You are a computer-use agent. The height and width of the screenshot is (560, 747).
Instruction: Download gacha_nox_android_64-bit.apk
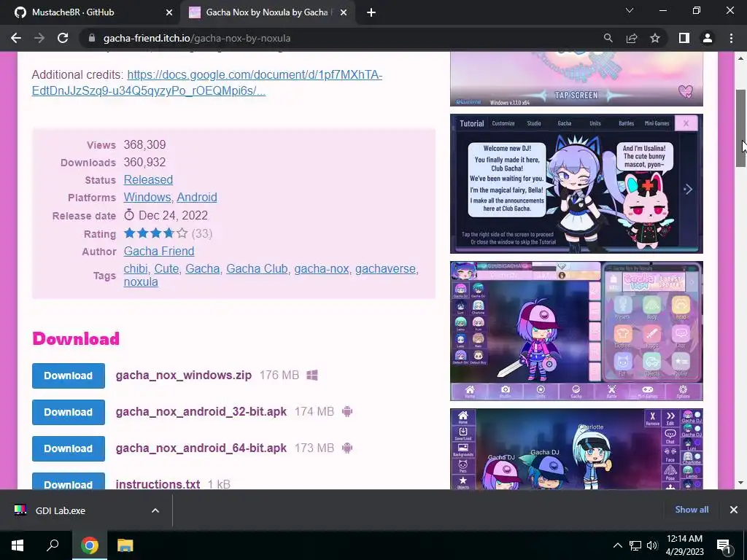(x=68, y=448)
